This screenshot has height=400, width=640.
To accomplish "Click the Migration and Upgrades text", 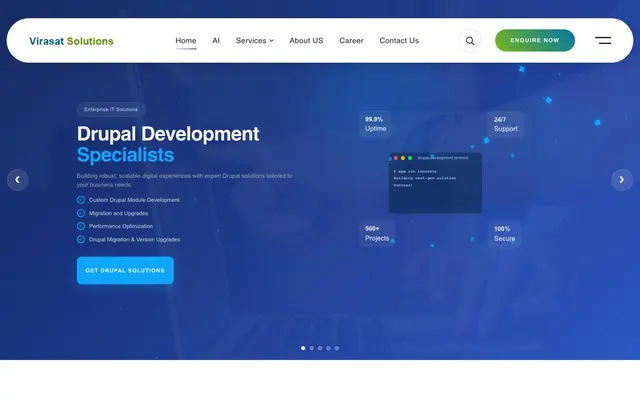I will point(118,213).
